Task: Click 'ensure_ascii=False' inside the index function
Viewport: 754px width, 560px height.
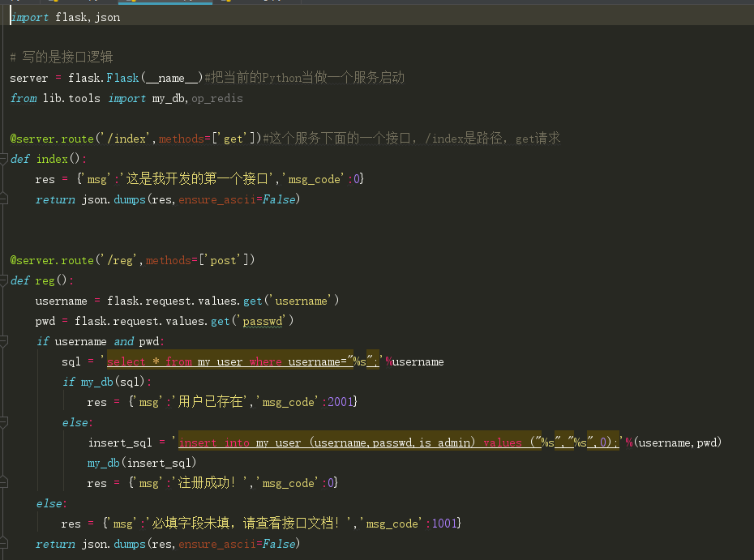Action: point(237,199)
